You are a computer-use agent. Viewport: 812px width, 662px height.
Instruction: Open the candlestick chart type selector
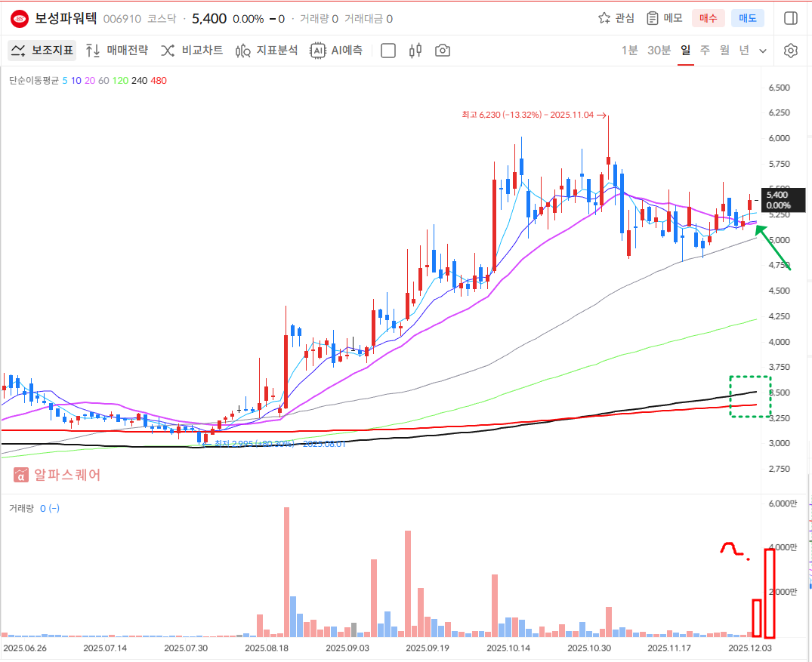tap(415, 51)
